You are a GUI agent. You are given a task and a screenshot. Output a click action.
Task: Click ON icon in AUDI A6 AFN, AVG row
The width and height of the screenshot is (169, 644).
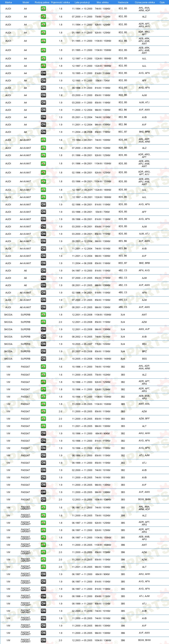(43, 271)
